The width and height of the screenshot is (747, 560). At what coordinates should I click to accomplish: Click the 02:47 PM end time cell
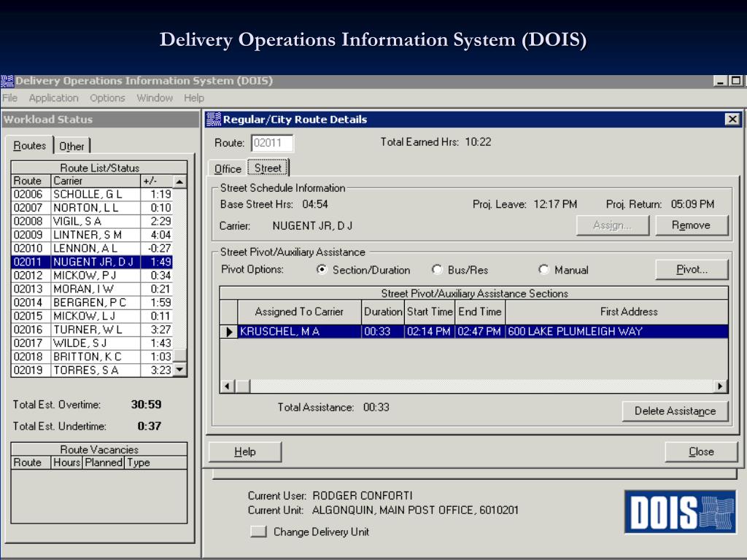click(x=480, y=332)
